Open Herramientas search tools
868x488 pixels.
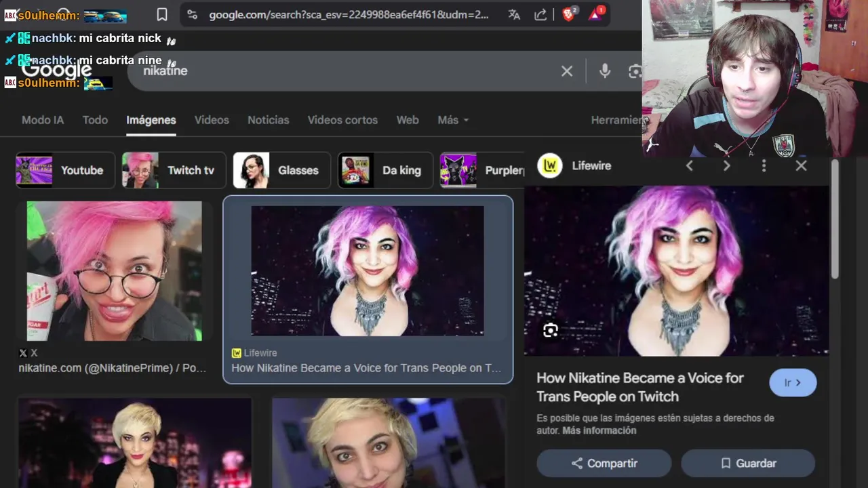(616, 120)
